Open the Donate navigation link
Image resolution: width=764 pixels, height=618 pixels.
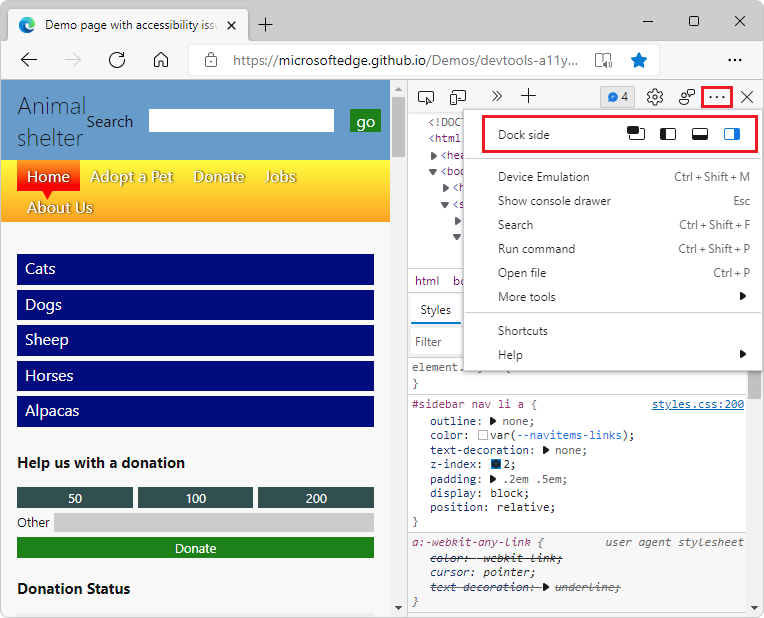point(219,177)
